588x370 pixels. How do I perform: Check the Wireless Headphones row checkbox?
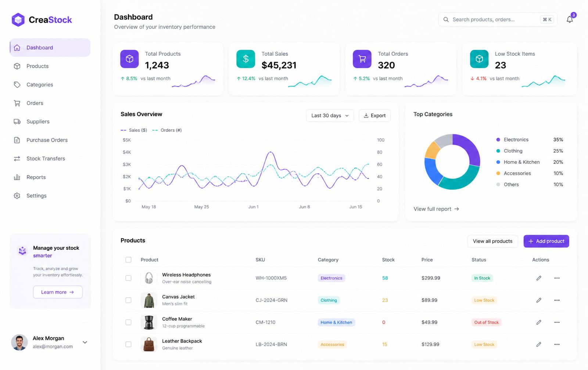(x=128, y=278)
